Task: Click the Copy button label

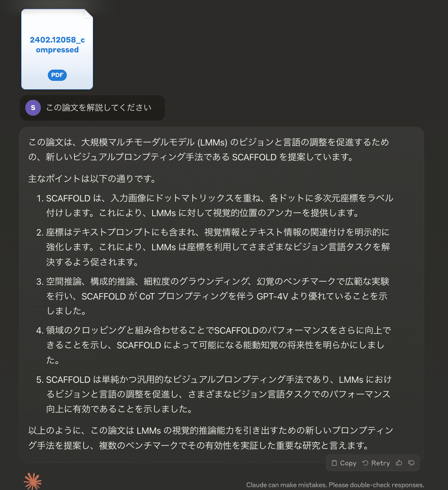Action: [x=348, y=463]
